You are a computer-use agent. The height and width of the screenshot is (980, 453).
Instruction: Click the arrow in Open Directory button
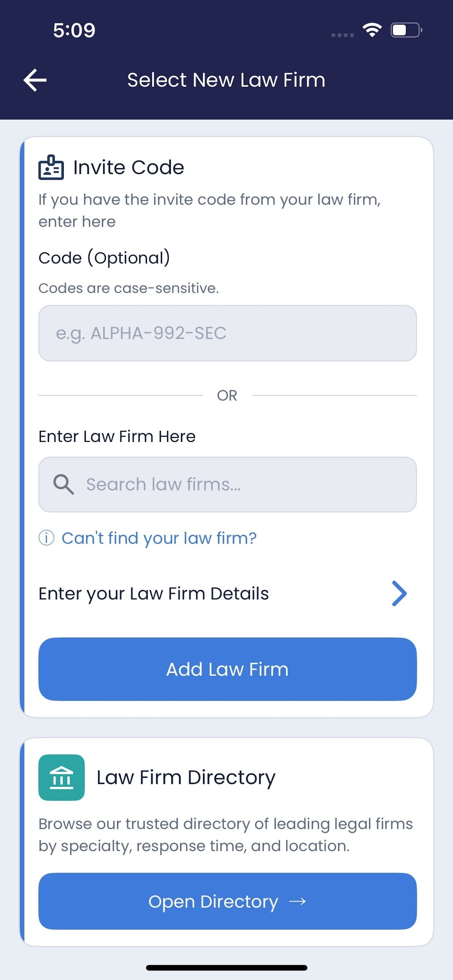(x=297, y=901)
